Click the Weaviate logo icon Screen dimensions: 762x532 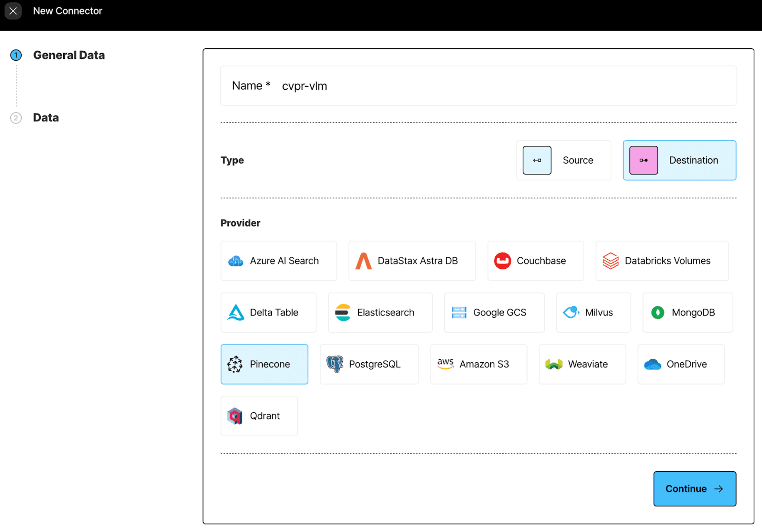(x=554, y=364)
